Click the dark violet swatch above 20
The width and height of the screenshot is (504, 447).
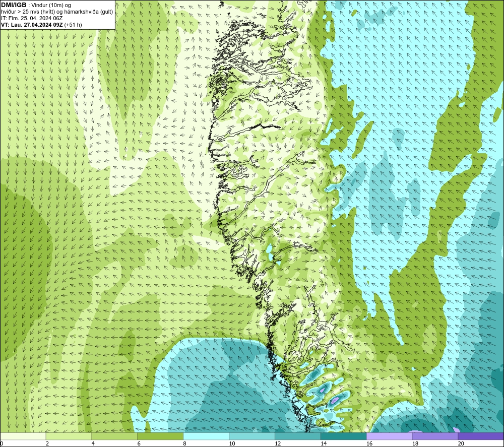[481, 436]
